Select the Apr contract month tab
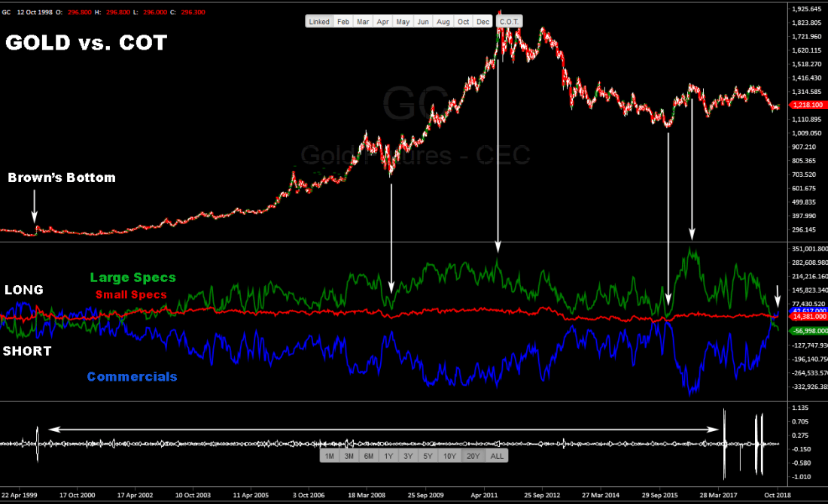The width and height of the screenshot is (828, 504). (383, 22)
